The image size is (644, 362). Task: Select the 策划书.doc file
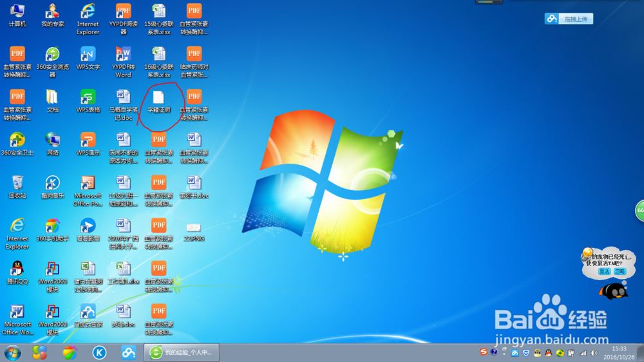coord(194,187)
